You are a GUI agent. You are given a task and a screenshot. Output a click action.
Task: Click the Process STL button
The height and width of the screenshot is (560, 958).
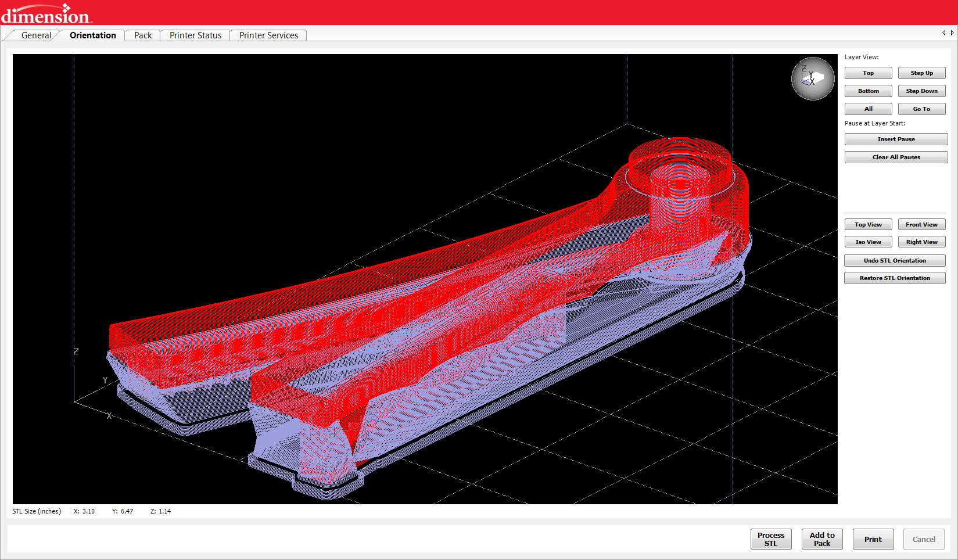coord(771,539)
